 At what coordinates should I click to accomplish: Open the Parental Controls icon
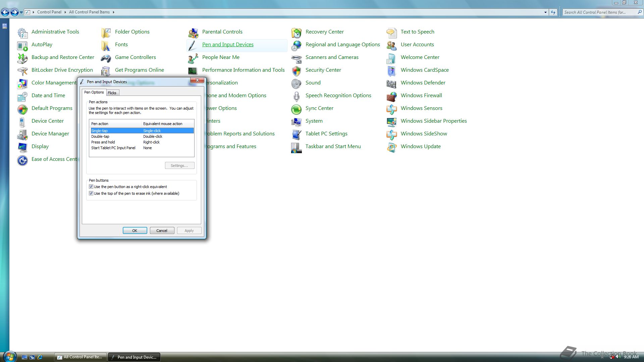[193, 33]
